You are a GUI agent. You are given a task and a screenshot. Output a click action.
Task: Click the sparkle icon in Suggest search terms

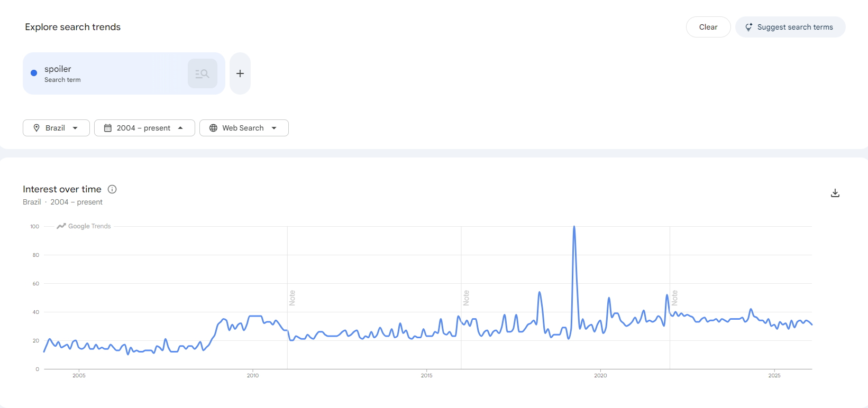pyautogui.click(x=749, y=27)
